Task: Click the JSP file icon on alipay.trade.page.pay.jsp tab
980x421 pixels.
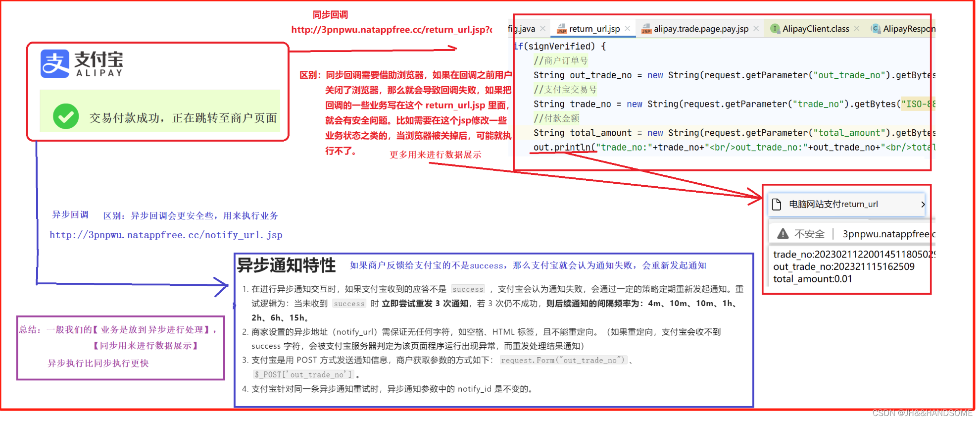Action: [x=646, y=29]
